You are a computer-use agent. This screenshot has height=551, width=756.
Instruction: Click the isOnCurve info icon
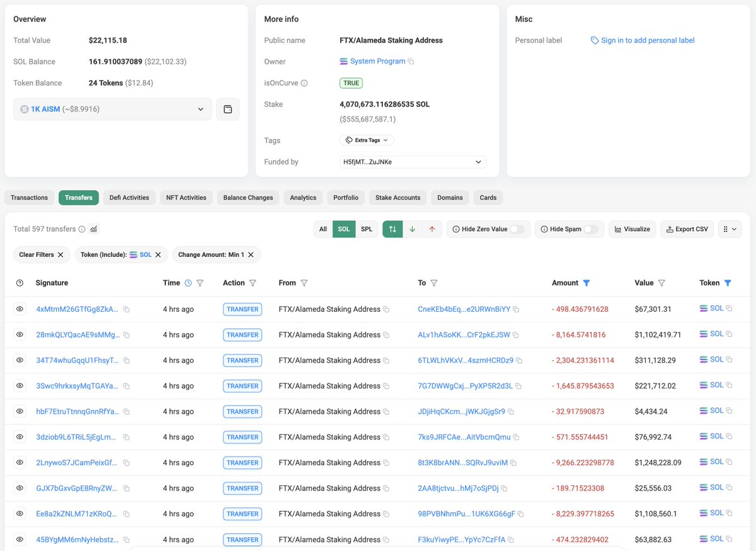[x=304, y=83]
